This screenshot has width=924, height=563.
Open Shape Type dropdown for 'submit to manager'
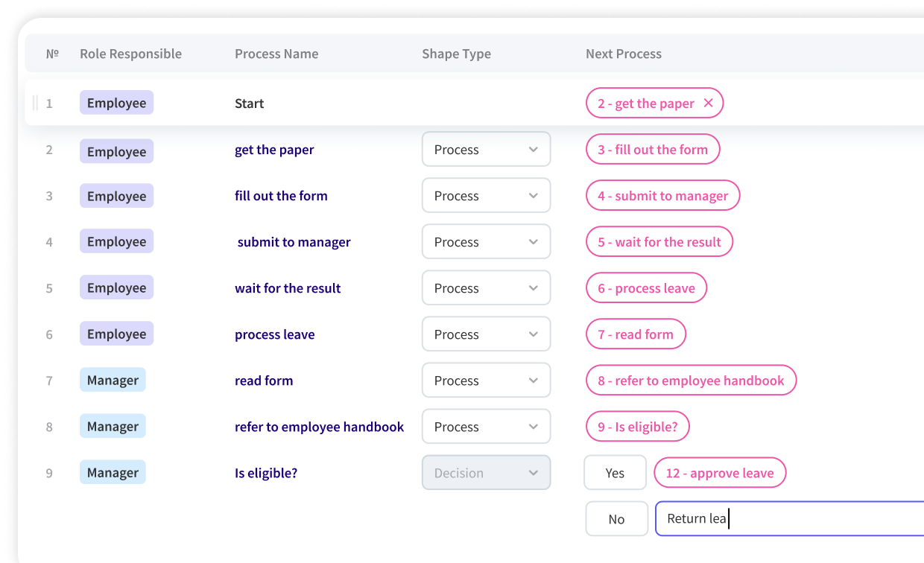tap(486, 242)
